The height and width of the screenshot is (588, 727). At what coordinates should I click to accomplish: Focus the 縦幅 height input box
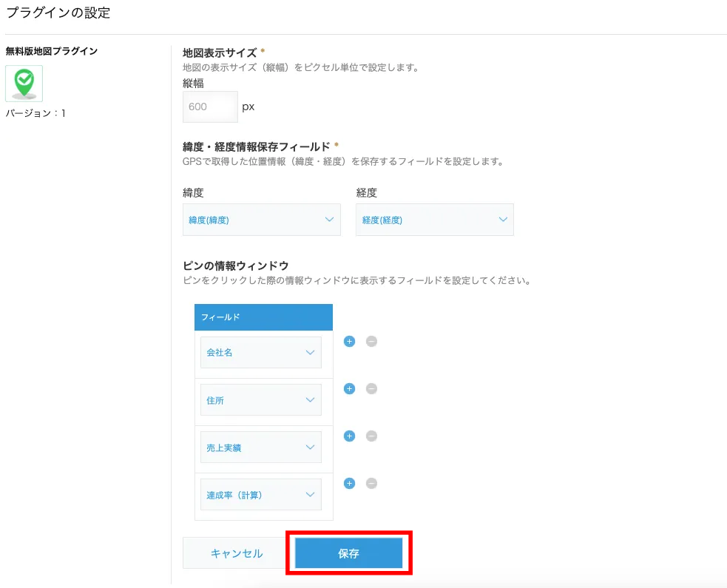210,107
